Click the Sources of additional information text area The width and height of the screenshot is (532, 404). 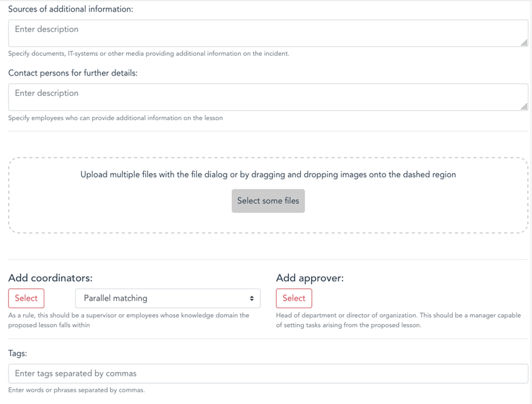click(x=268, y=33)
